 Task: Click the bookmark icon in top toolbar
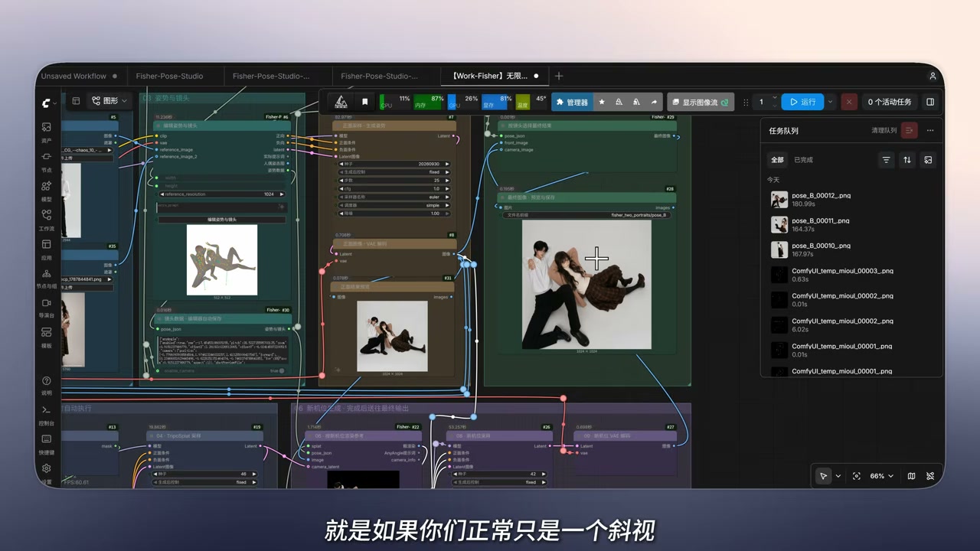tap(365, 102)
